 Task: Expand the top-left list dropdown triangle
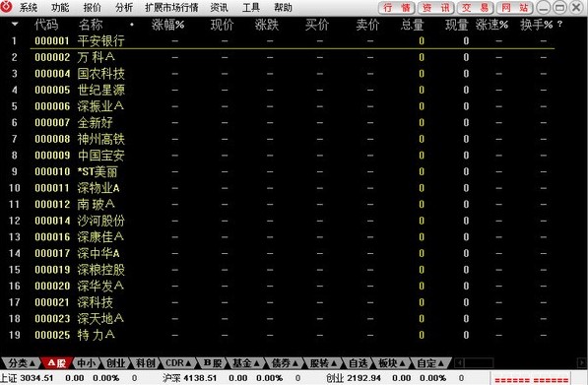(15, 24)
